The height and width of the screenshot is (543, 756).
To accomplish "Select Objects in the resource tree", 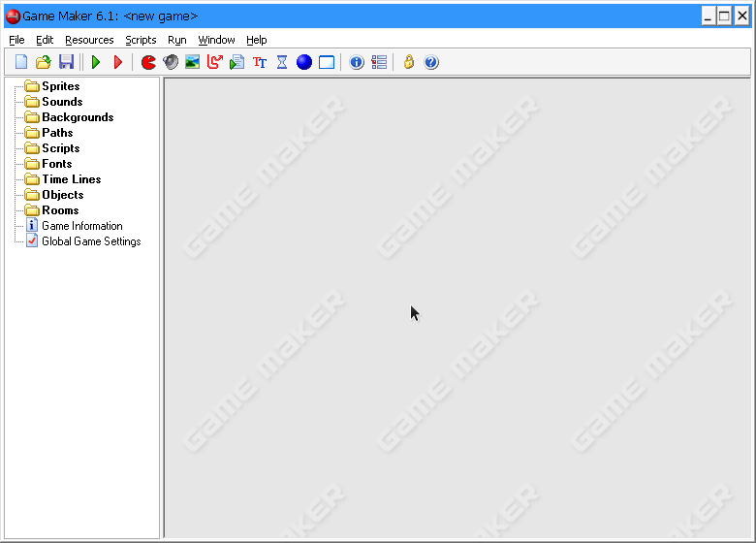I will tap(63, 195).
